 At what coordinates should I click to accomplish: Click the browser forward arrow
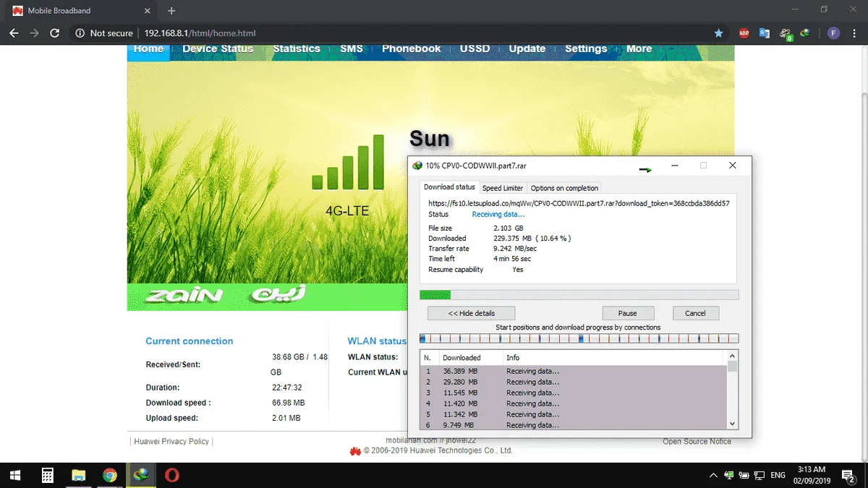pyautogui.click(x=34, y=33)
